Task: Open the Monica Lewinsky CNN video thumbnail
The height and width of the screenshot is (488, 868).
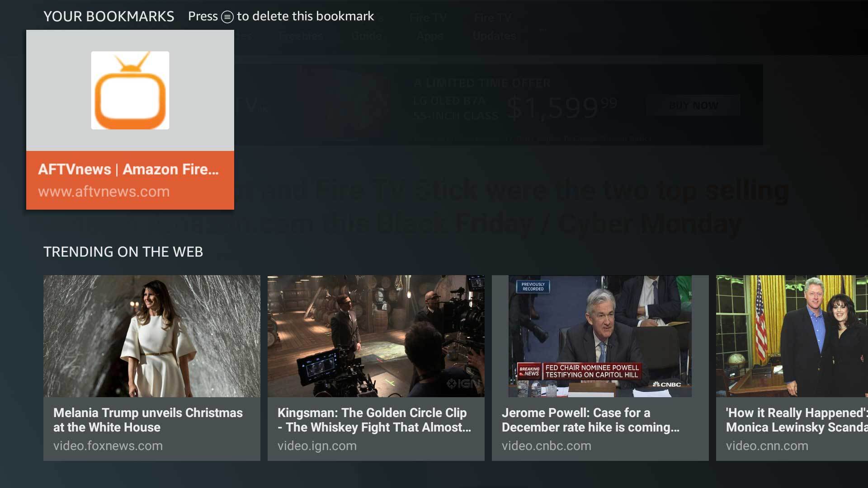Action: 792,336
